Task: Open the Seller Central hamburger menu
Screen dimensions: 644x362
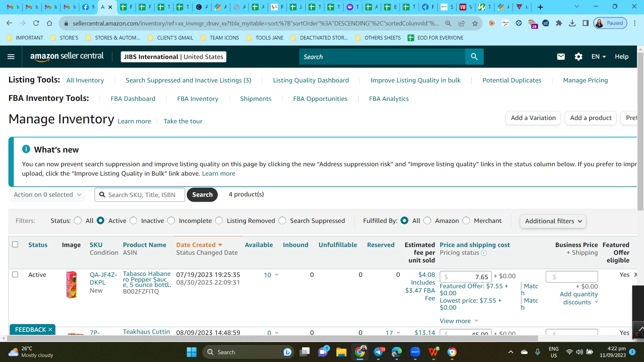Action: (x=11, y=57)
